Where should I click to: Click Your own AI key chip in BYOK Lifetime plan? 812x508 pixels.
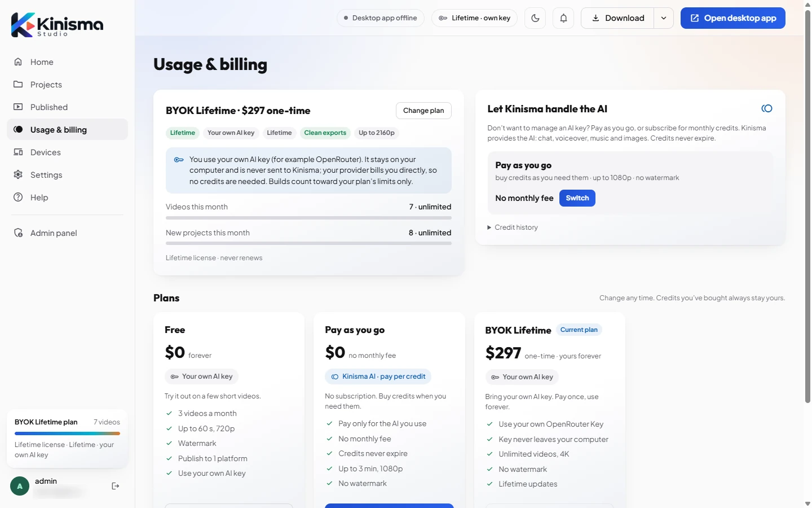coord(522,377)
